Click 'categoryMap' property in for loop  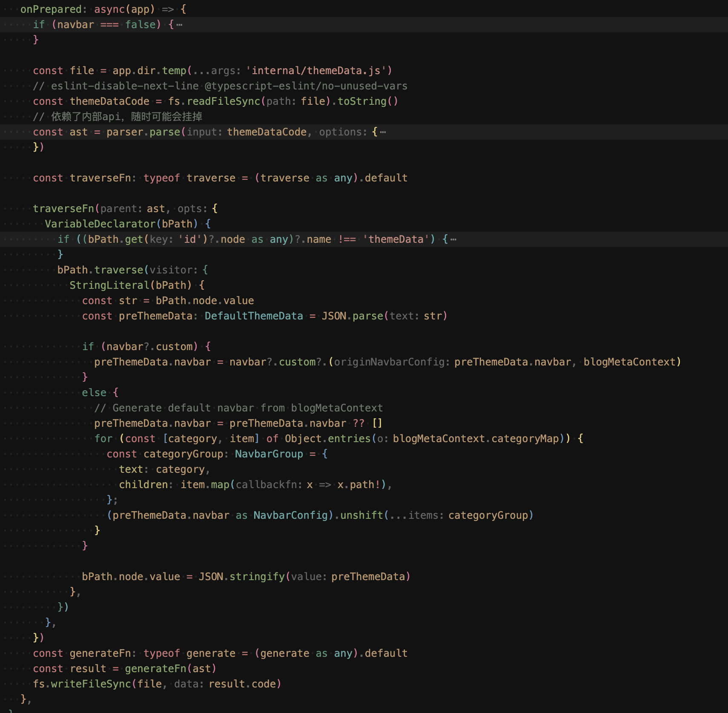click(x=525, y=439)
